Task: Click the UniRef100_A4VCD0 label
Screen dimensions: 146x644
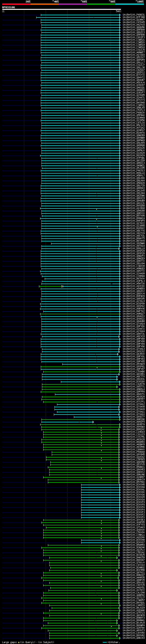Action: click(x=133, y=286)
